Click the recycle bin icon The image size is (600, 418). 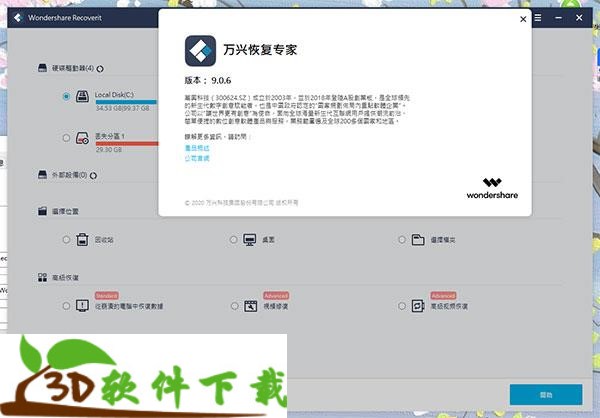click(x=82, y=240)
